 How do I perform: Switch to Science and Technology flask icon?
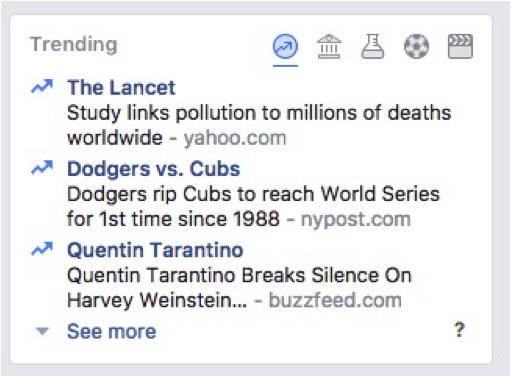[x=373, y=46]
